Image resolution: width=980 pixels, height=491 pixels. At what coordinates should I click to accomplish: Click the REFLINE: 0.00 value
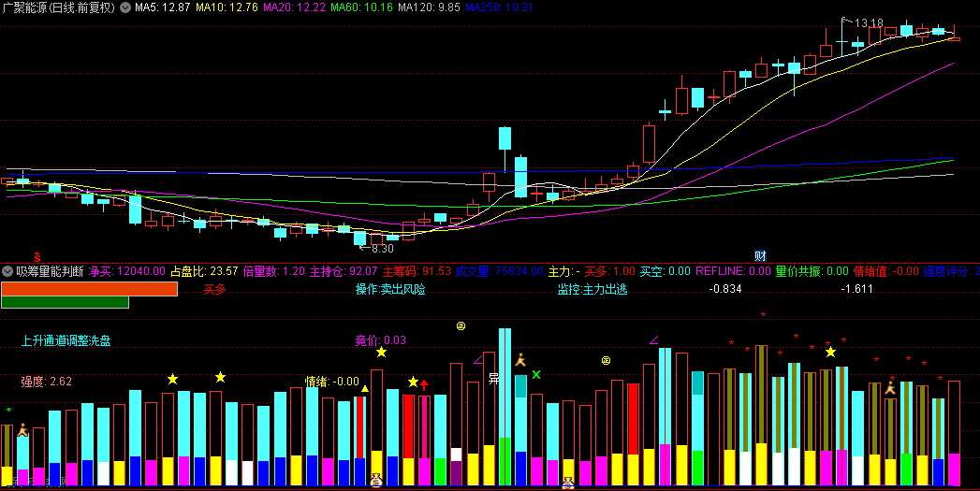[x=733, y=271]
